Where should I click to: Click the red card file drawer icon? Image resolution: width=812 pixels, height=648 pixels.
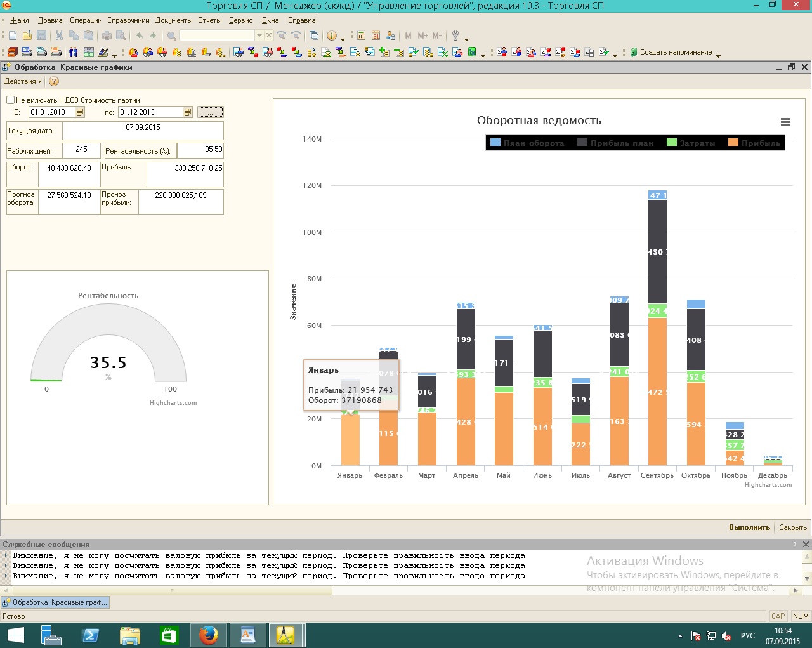coord(13,52)
